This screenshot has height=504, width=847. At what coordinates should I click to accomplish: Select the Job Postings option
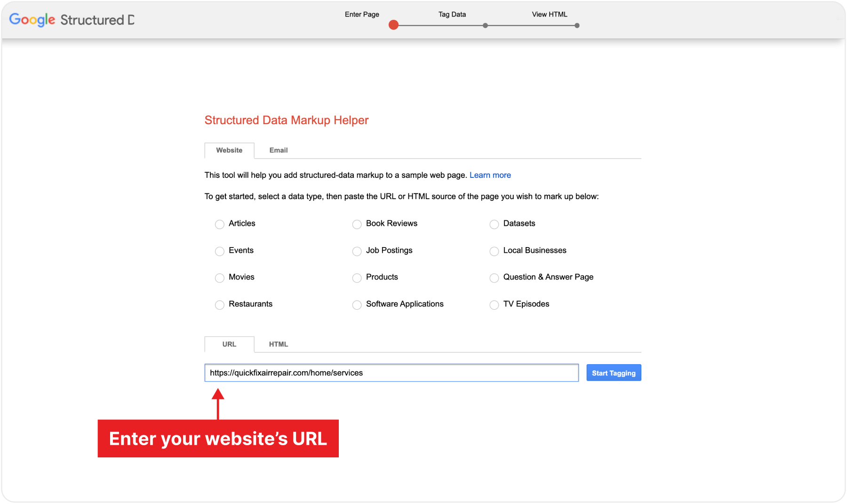point(357,251)
